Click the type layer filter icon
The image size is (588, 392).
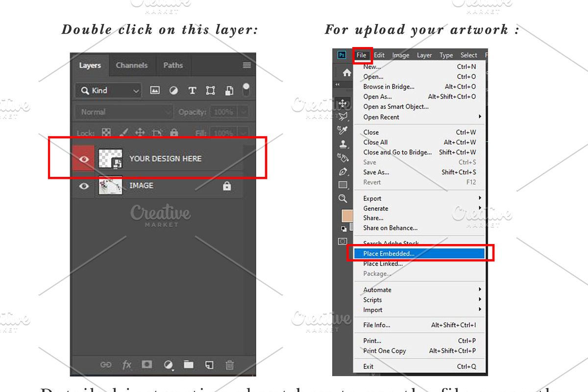[192, 90]
